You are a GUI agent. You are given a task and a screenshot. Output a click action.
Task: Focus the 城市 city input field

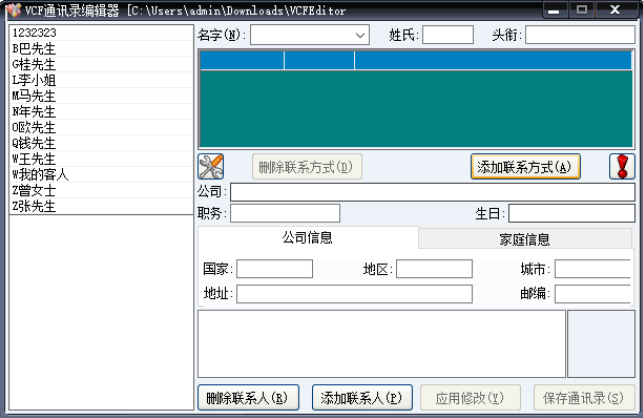(593, 269)
